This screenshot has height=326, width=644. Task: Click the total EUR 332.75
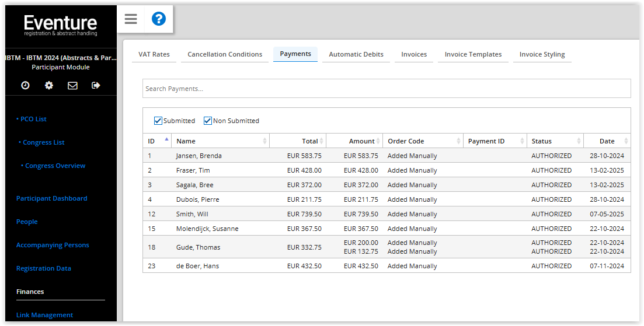pyautogui.click(x=304, y=247)
